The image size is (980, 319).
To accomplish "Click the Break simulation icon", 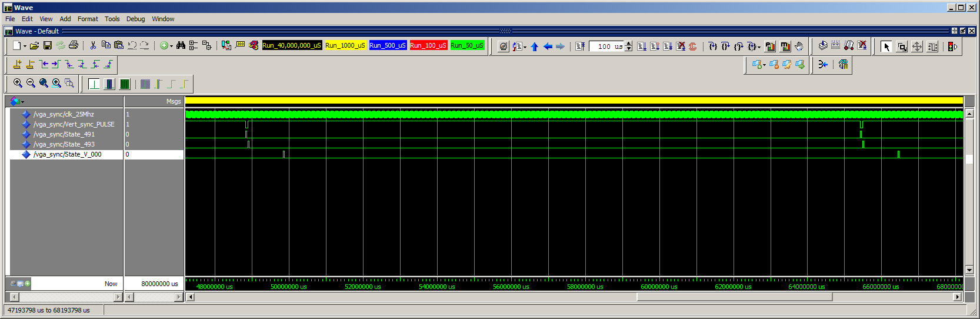I will click(681, 46).
